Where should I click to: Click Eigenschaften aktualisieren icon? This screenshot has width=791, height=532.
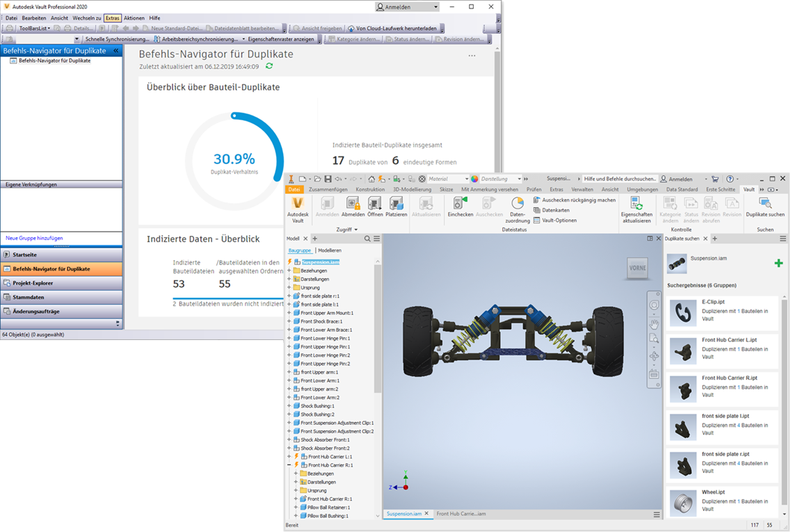coord(637,210)
